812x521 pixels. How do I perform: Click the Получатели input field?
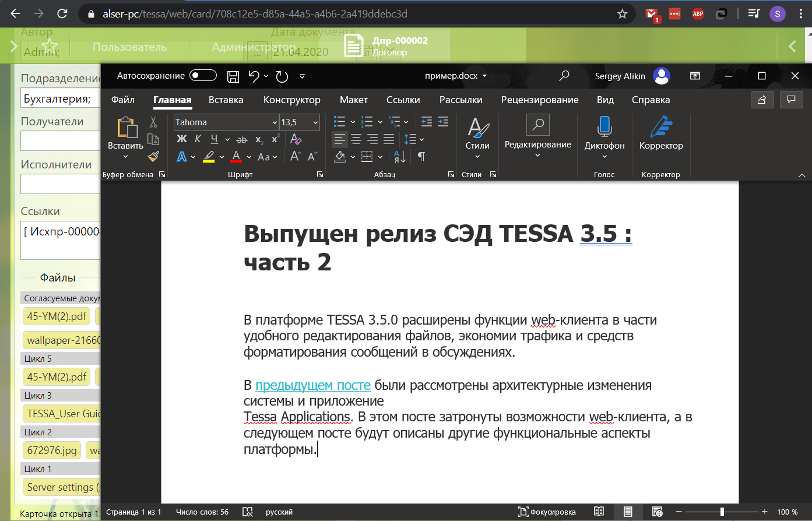[x=61, y=141]
